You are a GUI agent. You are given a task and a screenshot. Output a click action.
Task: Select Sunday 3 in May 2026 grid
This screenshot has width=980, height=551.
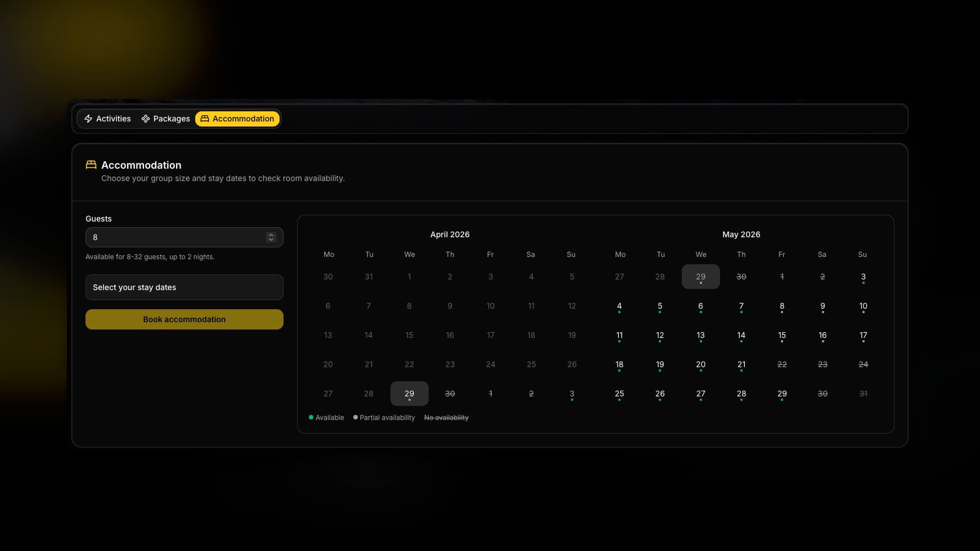863,277
